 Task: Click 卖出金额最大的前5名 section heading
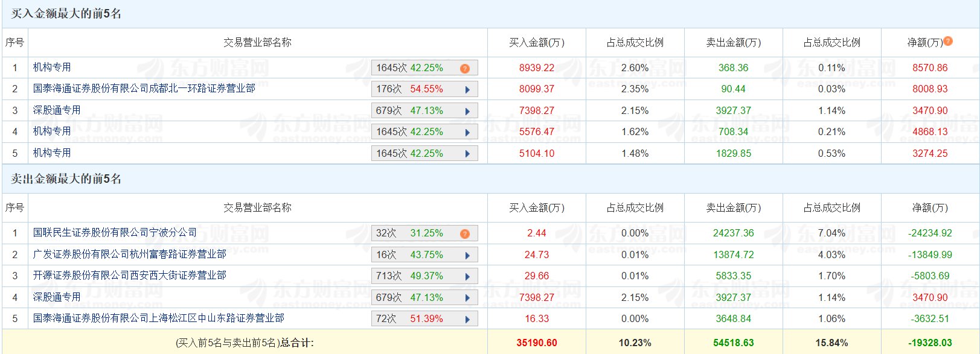click(x=66, y=179)
